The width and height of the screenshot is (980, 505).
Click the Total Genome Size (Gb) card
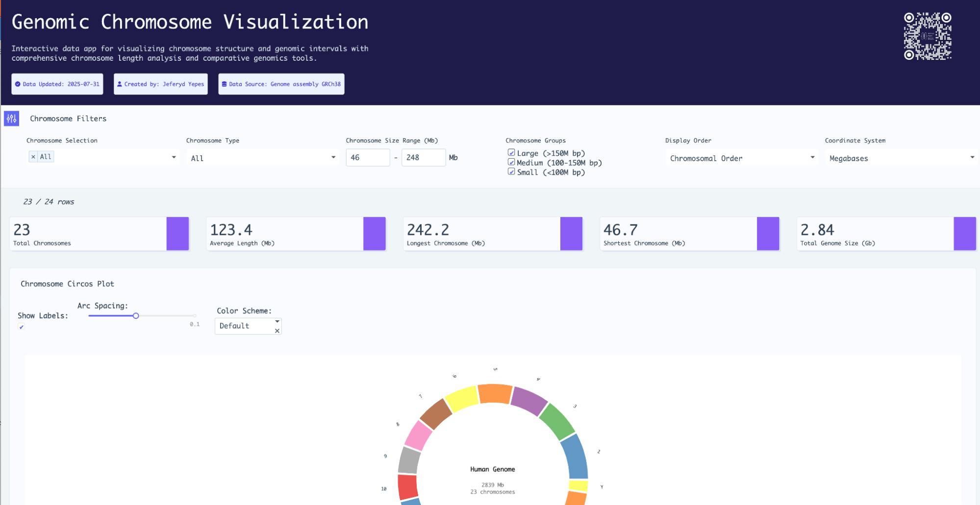point(886,234)
